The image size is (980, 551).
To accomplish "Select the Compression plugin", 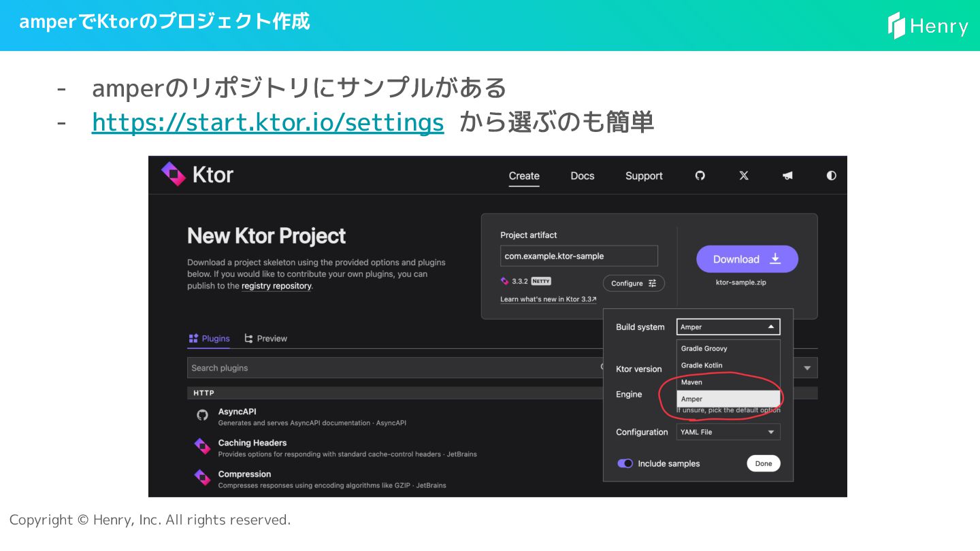I will coord(395,480).
